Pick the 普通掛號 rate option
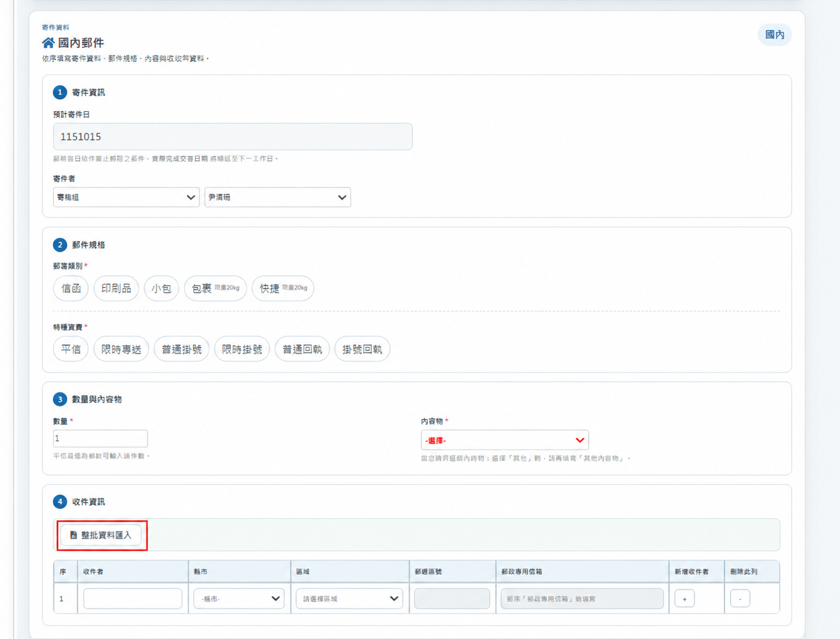This screenshot has height=639, width=840. pos(181,349)
